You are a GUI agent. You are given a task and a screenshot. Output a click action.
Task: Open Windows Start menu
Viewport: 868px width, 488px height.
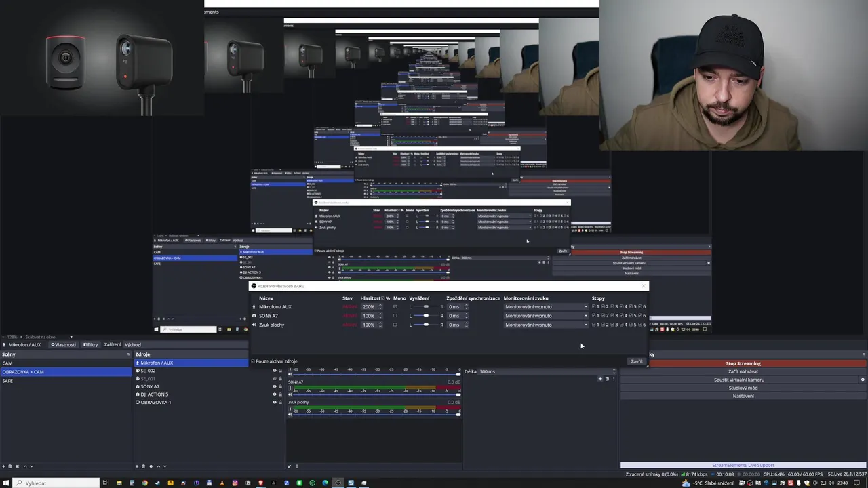[5, 483]
